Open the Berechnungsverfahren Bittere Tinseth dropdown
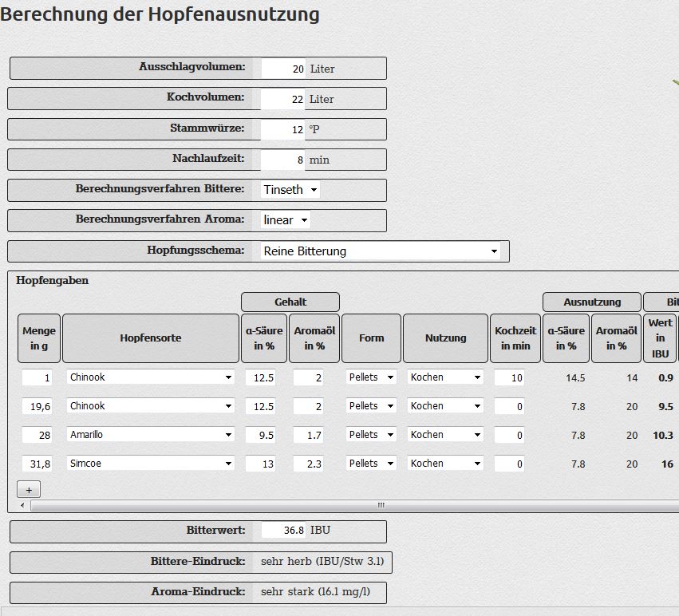679x616 pixels. coord(290,190)
